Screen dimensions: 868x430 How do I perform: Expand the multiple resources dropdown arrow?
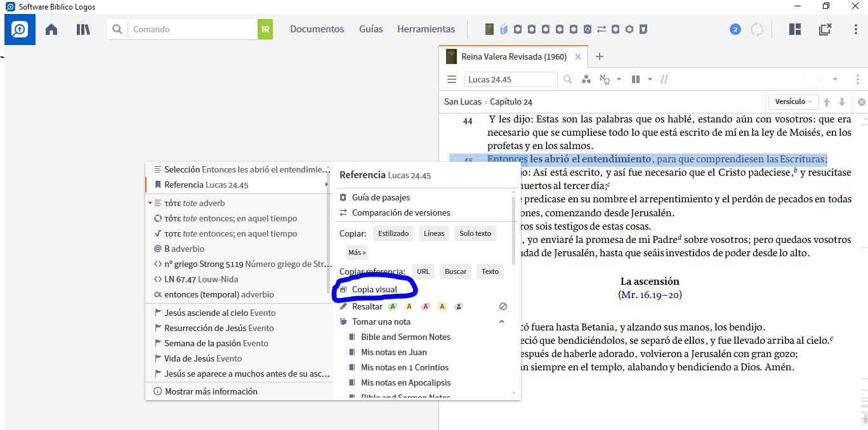pyautogui.click(x=650, y=80)
